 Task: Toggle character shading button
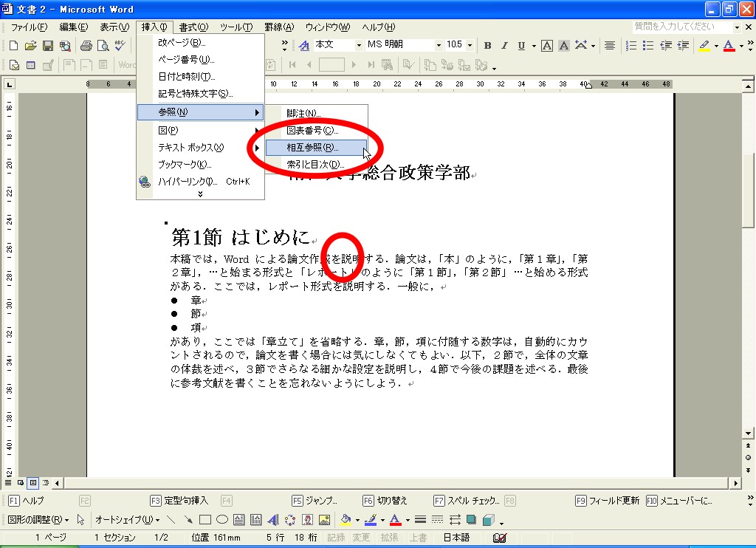[563, 45]
